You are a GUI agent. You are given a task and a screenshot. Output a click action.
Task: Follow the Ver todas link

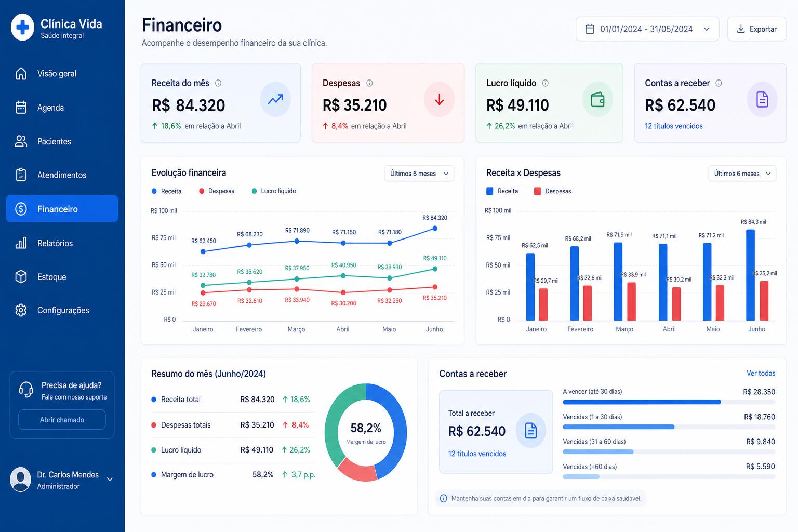pos(761,373)
